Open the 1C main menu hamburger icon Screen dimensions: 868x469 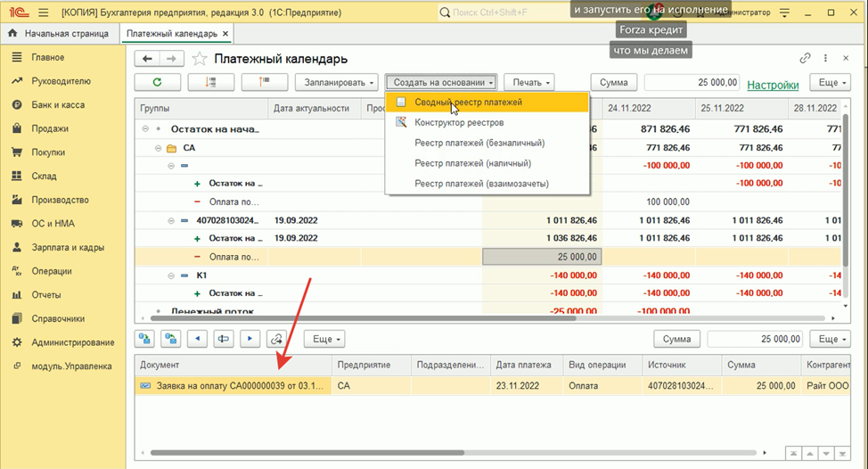coord(43,12)
